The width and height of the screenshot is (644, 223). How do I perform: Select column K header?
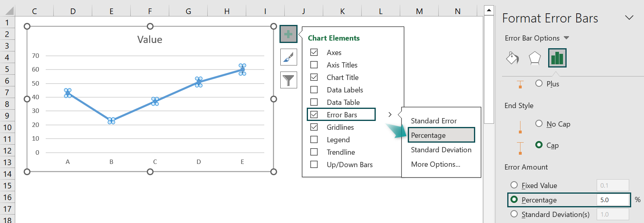click(x=342, y=11)
